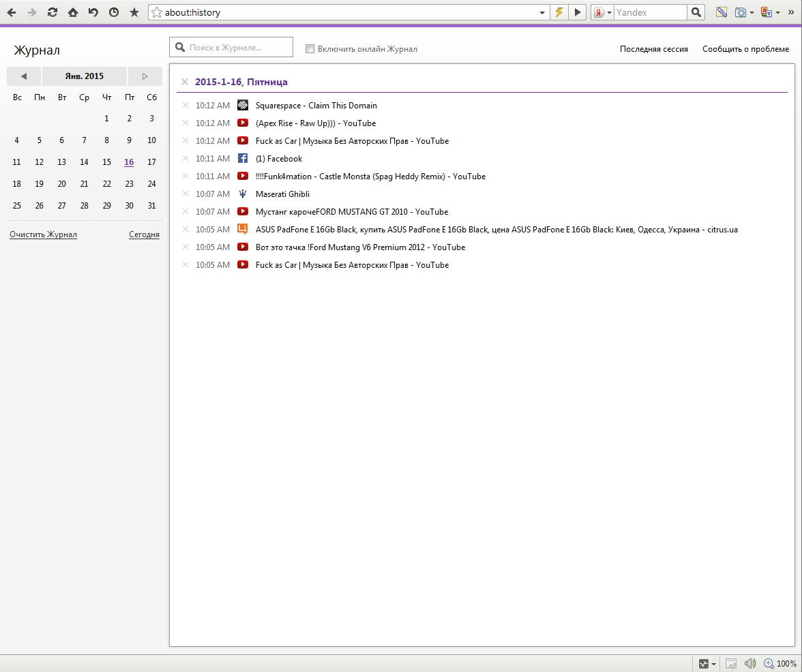Click Сообщить о проблеме link
Viewport: 802px width, 672px height.
745,49
